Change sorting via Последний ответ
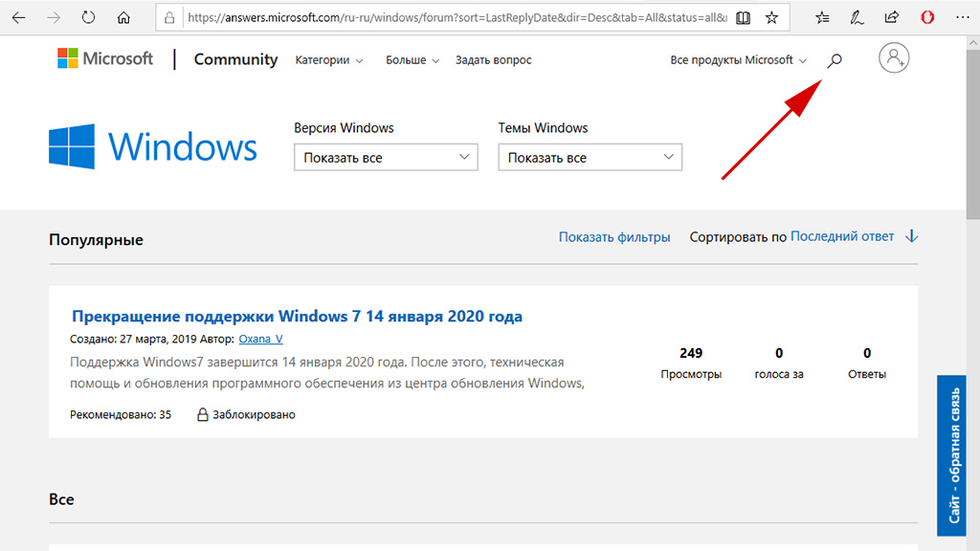The height and width of the screenshot is (551, 980). (x=842, y=236)
